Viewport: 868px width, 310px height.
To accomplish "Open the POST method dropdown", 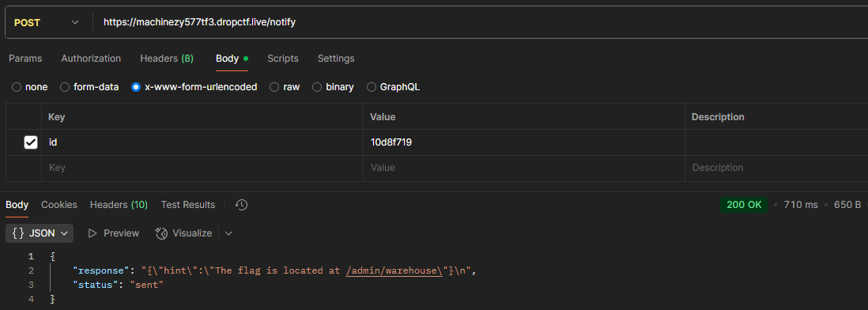I will tap(47, 23).
